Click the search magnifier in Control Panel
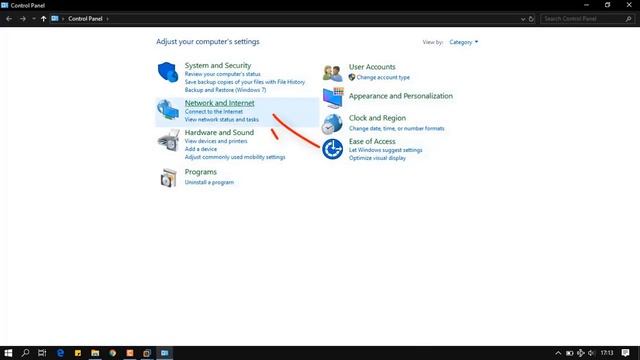 [628, 19]
